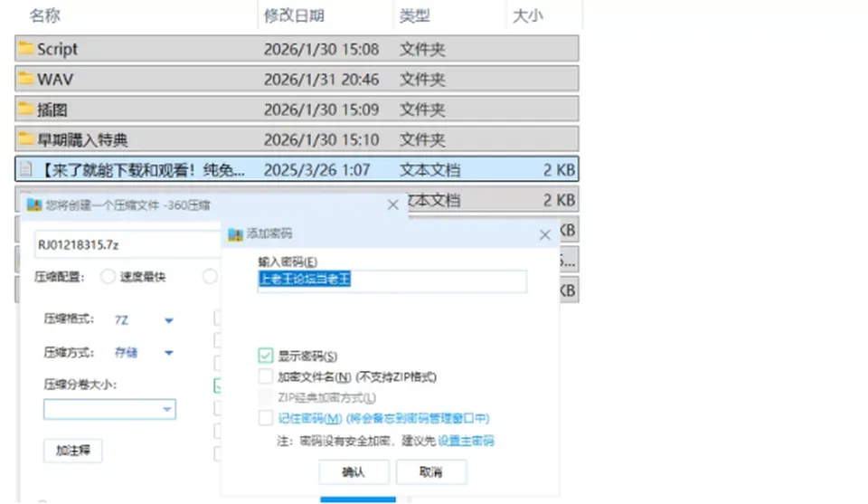Click the text document icon of 【来了就能下载和观看 file

point(26,169)
